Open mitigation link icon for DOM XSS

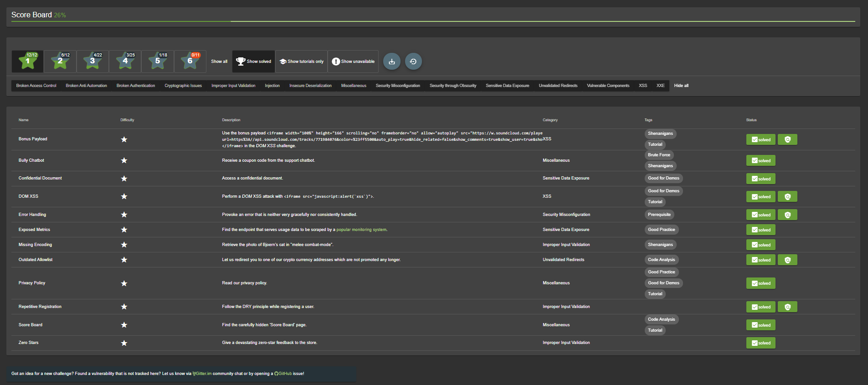pyautogui.click(x=787, y=197)
